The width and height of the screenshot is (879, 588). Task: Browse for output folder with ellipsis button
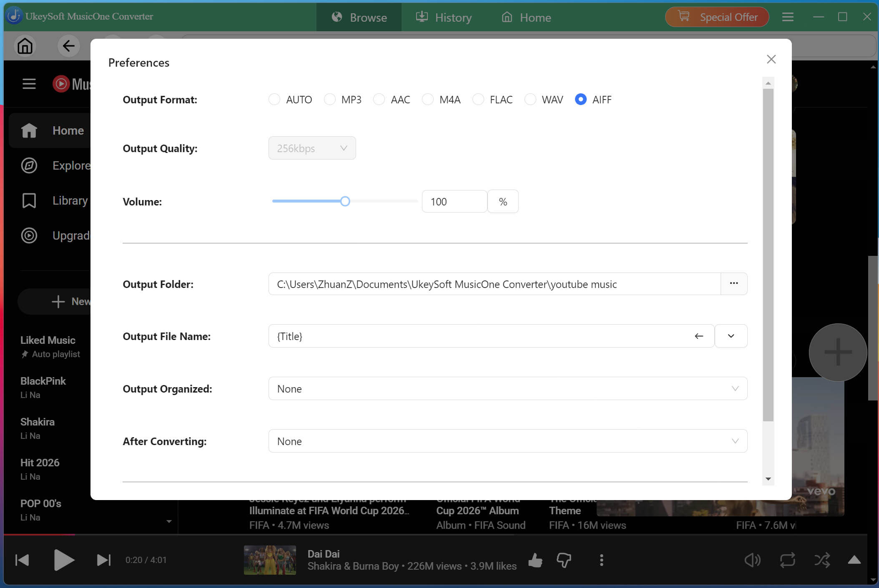click(x=733, y=284)
